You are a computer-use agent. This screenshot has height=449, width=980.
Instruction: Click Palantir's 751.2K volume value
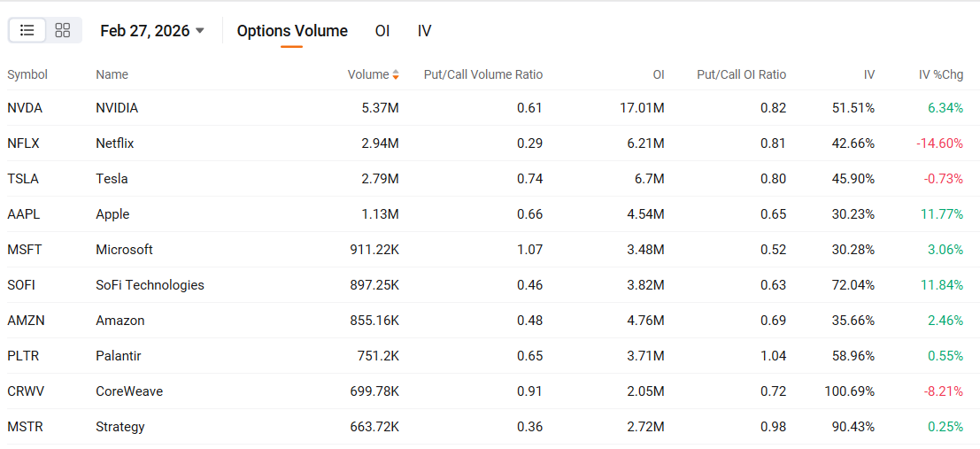click(378, 356)
